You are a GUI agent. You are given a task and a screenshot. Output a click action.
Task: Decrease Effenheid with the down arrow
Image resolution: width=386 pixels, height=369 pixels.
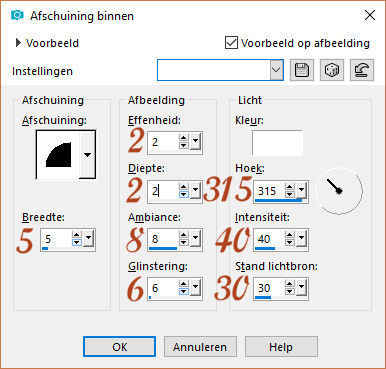(184, 146)
